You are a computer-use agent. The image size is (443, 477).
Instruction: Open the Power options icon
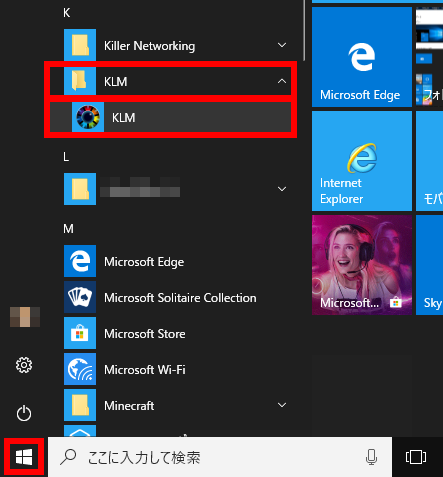(24, 413)
